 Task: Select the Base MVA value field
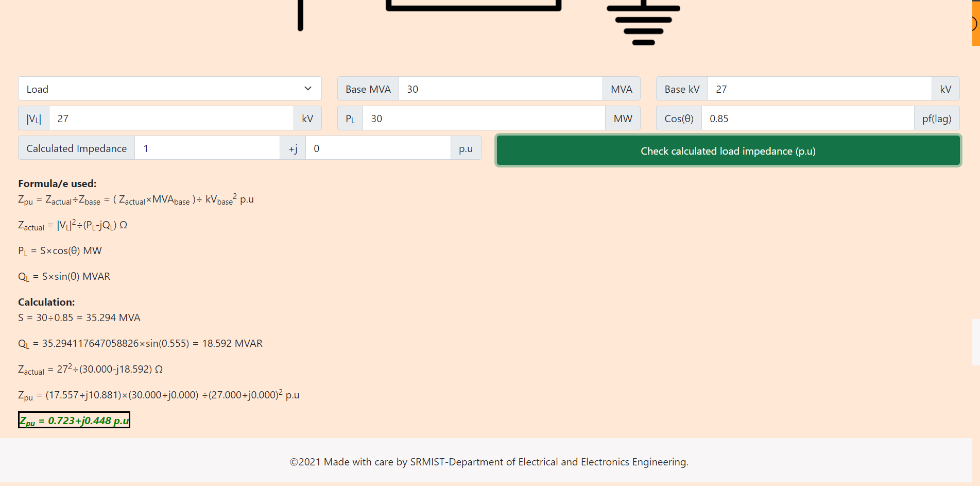[500, 88]
